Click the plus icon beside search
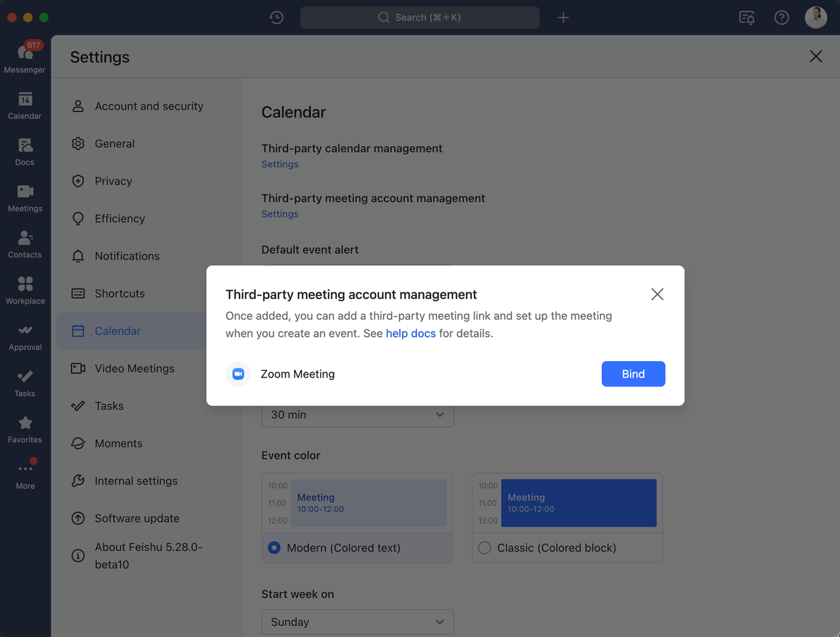Screen dimensions: 840x637 click(x=563, y=18)
